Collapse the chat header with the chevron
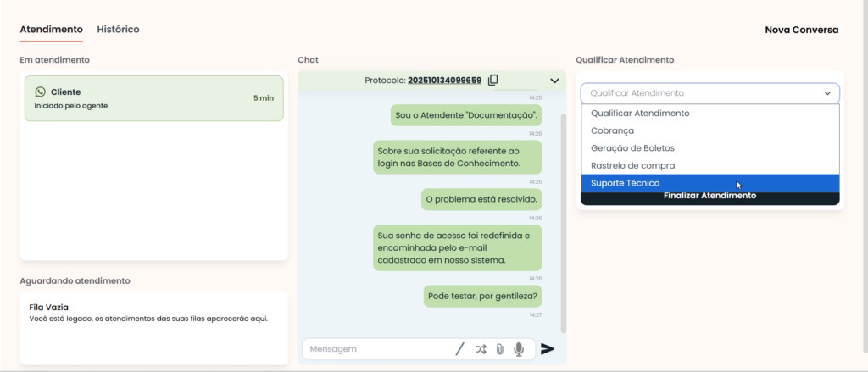 click(x=554, y=81)
